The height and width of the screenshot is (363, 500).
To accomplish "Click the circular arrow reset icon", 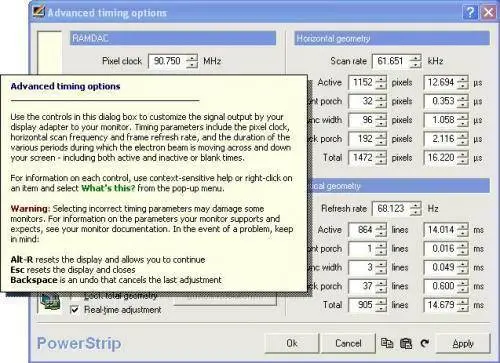I will [x=424, y=343].
